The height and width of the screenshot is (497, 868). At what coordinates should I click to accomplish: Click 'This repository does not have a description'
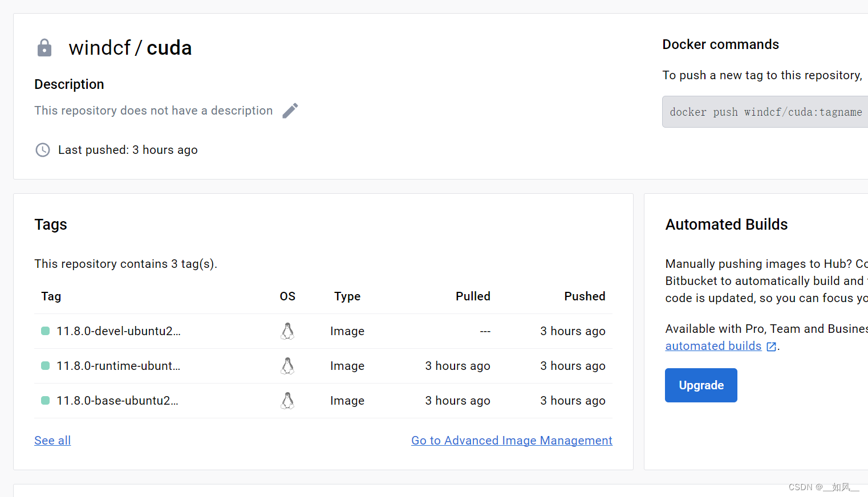click(x=153, y=111)
